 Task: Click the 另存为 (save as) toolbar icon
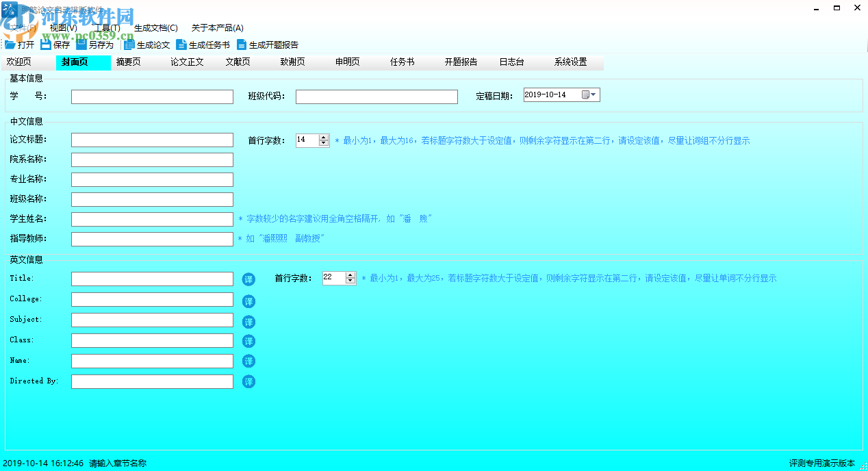tap(81, 44)
